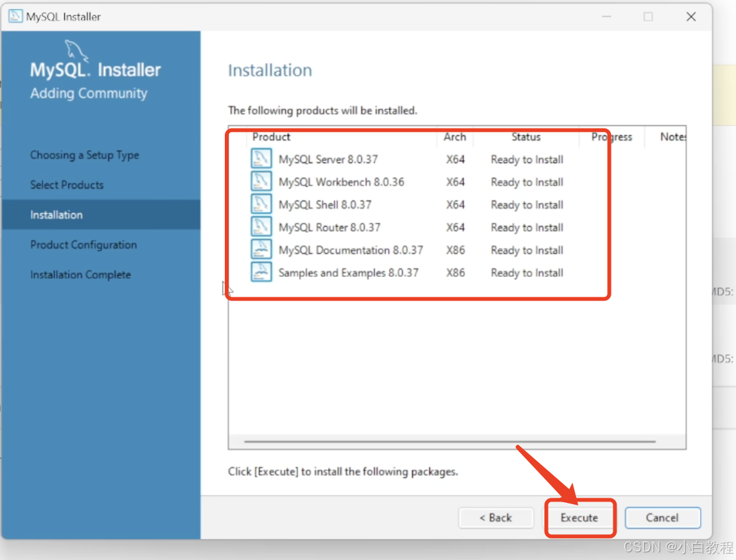This screenshot has width=736, height=560.
Task: Open the Installation Complete step
Action: tap(80, 275)
